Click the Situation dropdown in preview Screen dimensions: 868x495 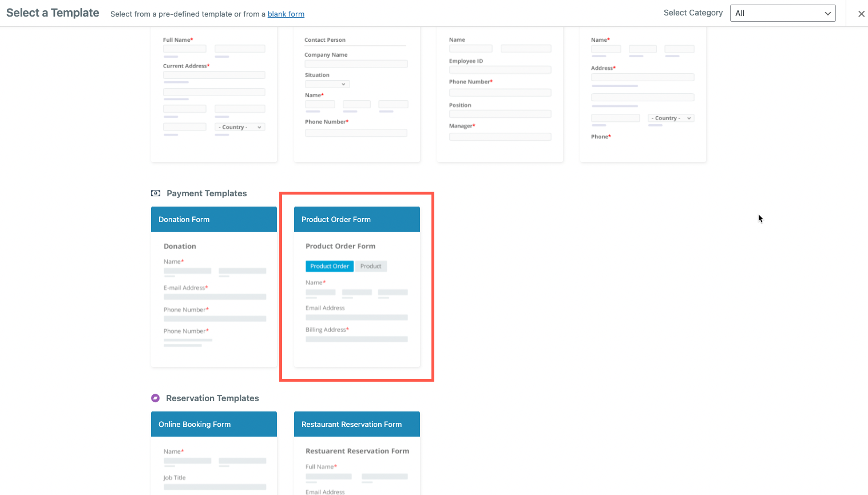coord(327,84)
